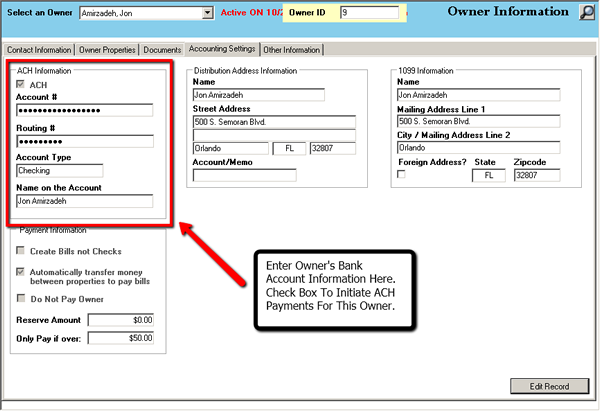
Task: Select the Accounting Settings tab
Action: 222,49
